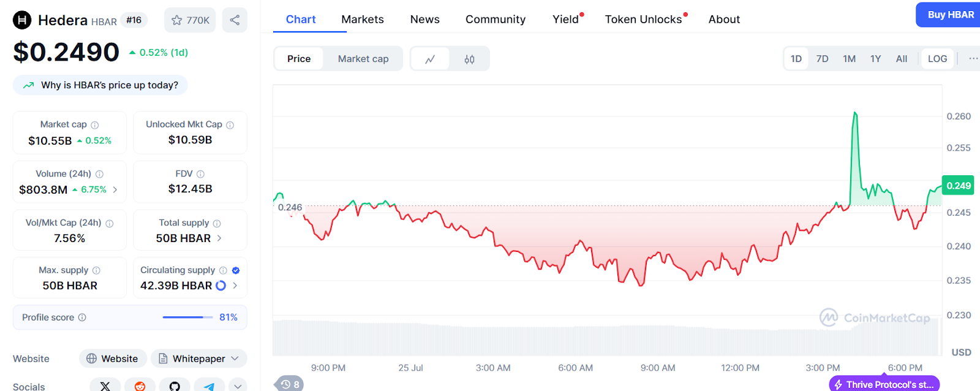Click the Profile score info icon
The width and height of the screenshot is (980, 391).
pyautogui.click(x=82, y=317)
